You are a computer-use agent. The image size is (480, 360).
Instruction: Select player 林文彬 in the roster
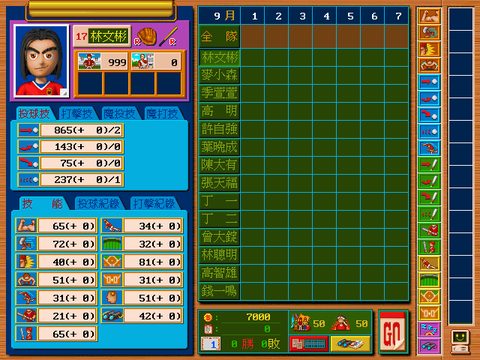pos(219,58)
